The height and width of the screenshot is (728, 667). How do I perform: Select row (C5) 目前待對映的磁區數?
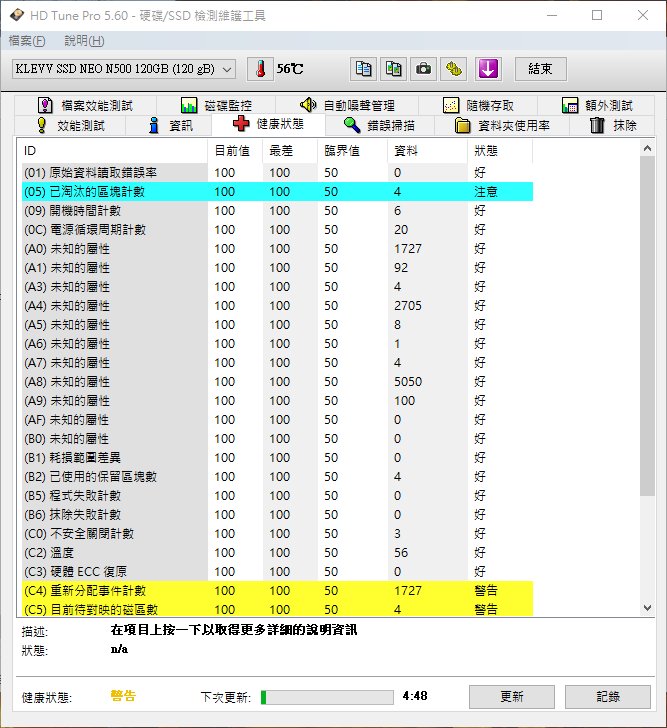[x=278, y=609]
